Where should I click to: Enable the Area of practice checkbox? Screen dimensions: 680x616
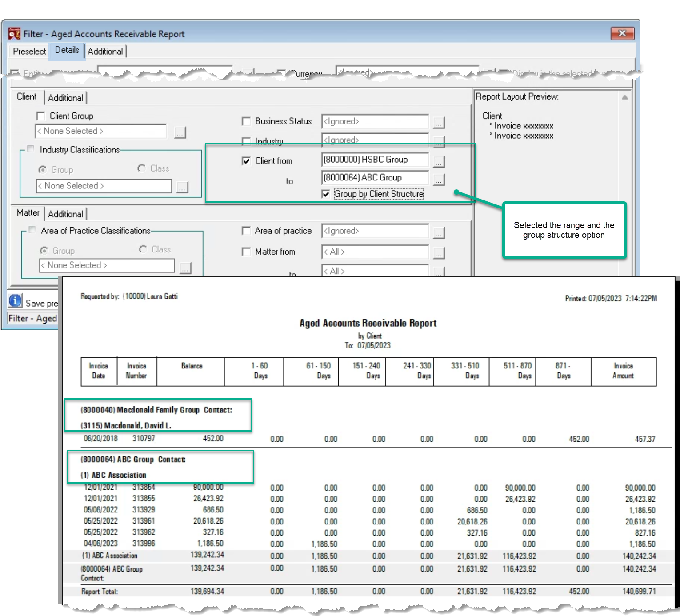(246, 231)
